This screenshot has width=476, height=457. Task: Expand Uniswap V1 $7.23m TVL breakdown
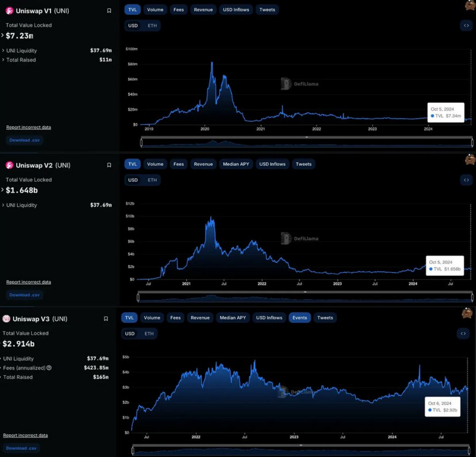point(3,35)
